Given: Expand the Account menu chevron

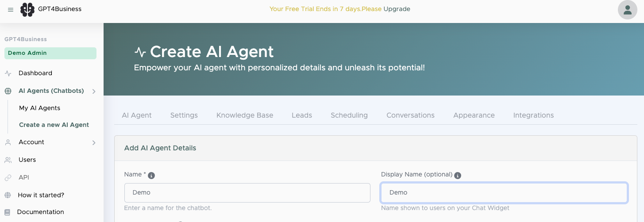Looking at the screenshot, I should coord(94,142).
